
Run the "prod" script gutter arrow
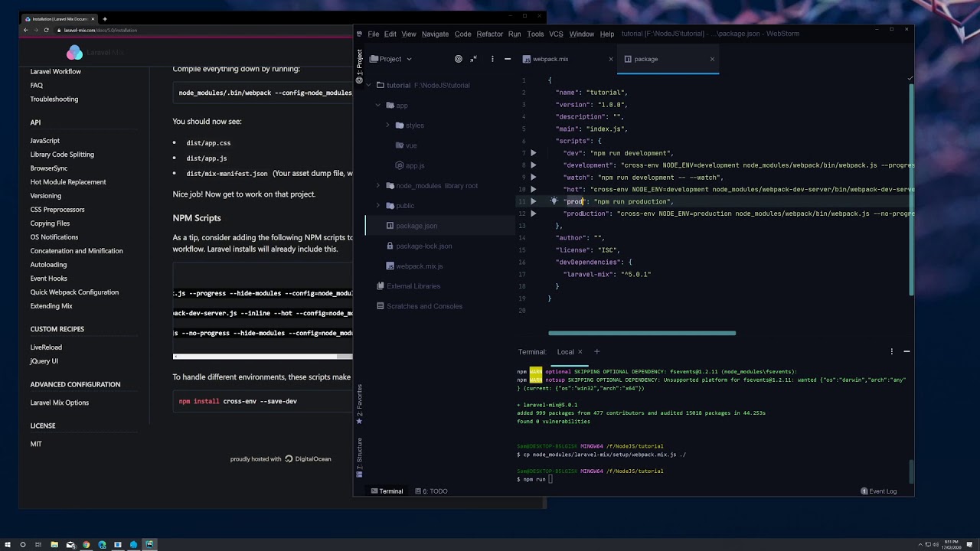(534, 201)
